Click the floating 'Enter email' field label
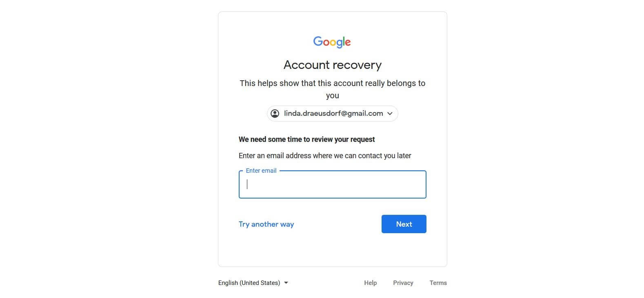Screen dimensions: 644x298 point(261,171)
